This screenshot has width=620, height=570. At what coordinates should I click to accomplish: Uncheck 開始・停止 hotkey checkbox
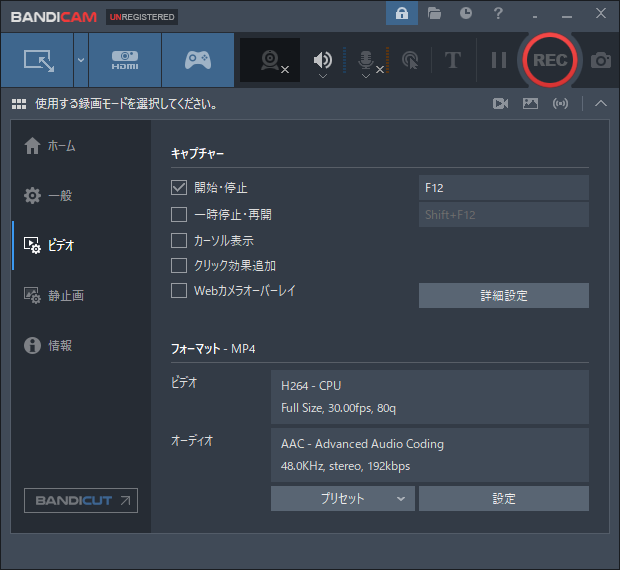click(x=179, y=187)
